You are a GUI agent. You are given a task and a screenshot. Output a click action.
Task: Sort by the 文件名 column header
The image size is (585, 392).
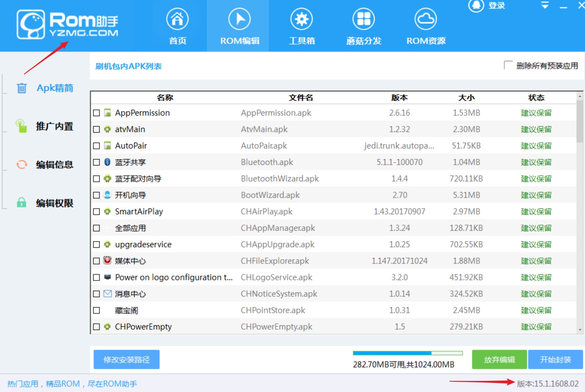[x=301, y=97]
